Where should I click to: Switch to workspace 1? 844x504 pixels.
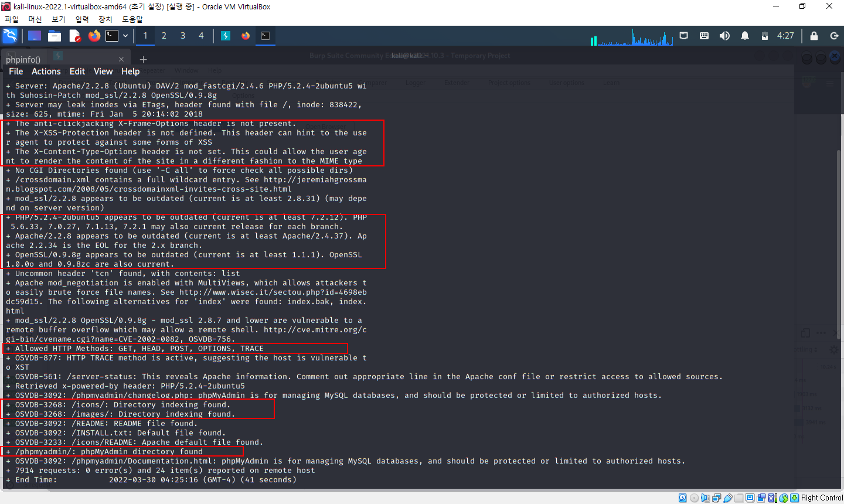pos(145,36)
